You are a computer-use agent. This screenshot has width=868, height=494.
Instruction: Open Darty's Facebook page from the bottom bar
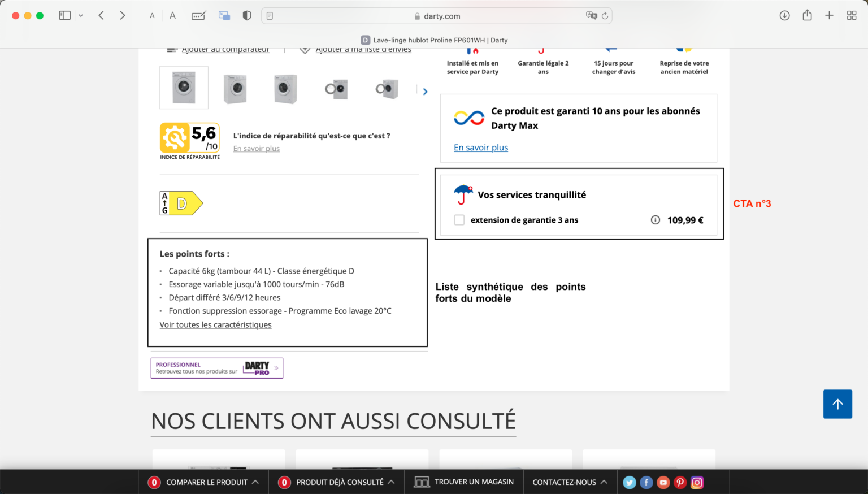click(x=646, y=482)
